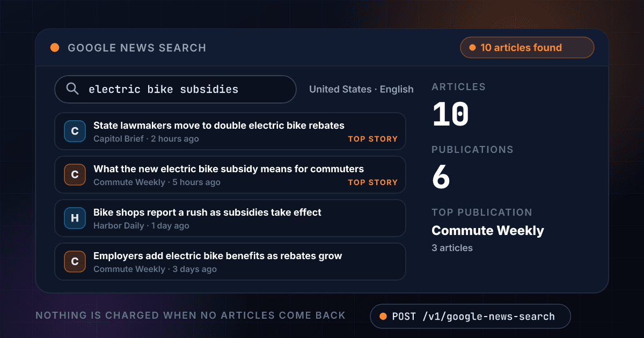Image resolution: width=644 pixels, height=338 pixels.
Task: Click the Harbor Daily "H" avatar
Action: 75,218
